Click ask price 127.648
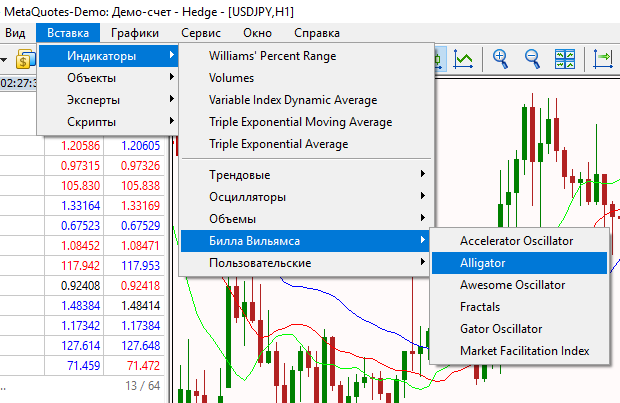 140,345
